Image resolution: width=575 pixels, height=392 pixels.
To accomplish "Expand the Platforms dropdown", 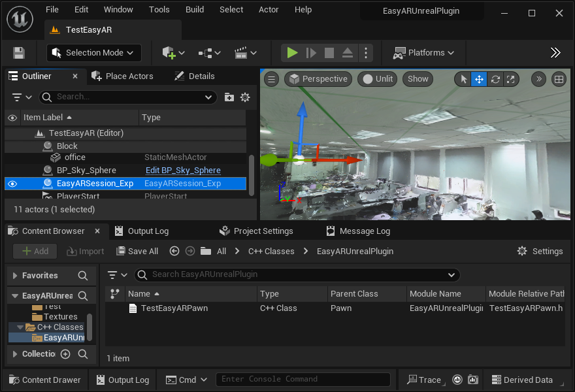I will tap(423, 53).
